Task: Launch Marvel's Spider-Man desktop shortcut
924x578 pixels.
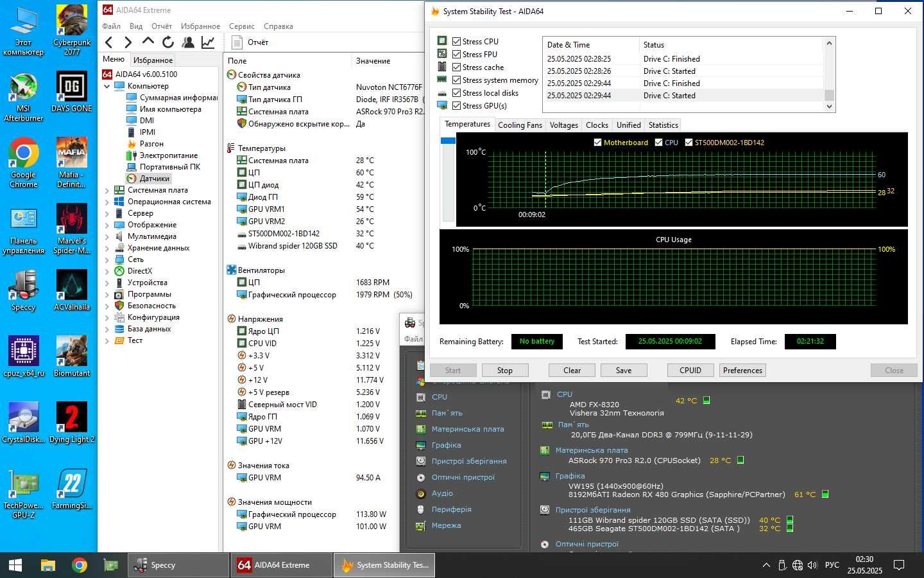Action: pos(72,229)
